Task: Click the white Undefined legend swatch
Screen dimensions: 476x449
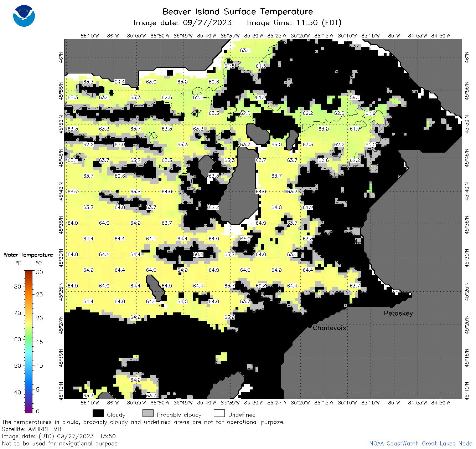Action: [219, 413]
